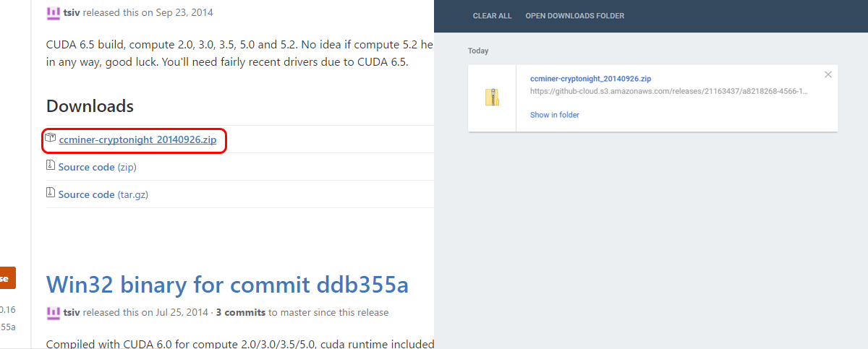View the 3 commits to master since release
The image size is (868, 349).
[x=240, y=313]
